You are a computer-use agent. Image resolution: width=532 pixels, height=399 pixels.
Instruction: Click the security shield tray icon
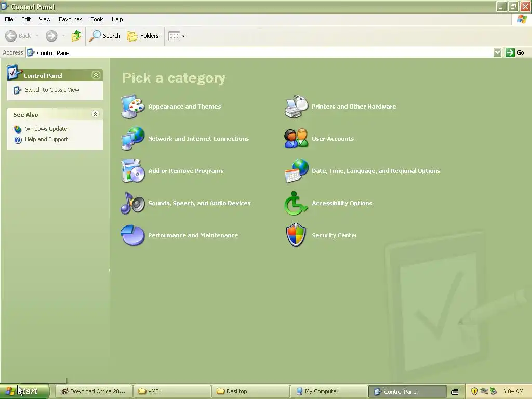pos(474,391)
